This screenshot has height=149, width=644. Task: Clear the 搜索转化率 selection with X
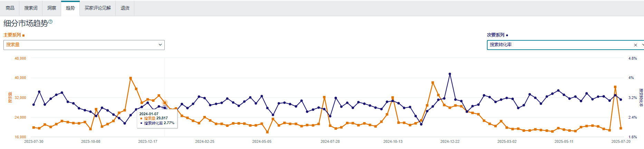635,45
